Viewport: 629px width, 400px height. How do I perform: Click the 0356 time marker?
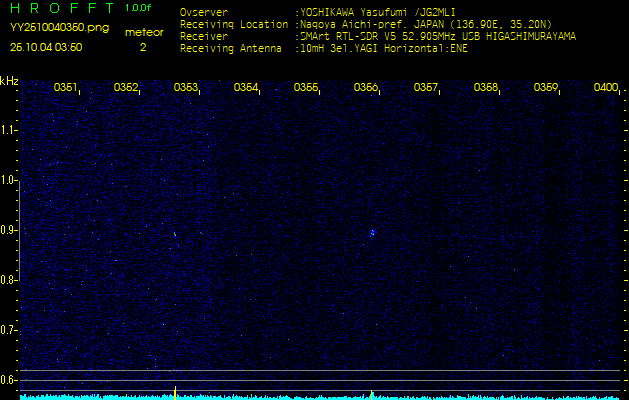[x=365, y=87]
